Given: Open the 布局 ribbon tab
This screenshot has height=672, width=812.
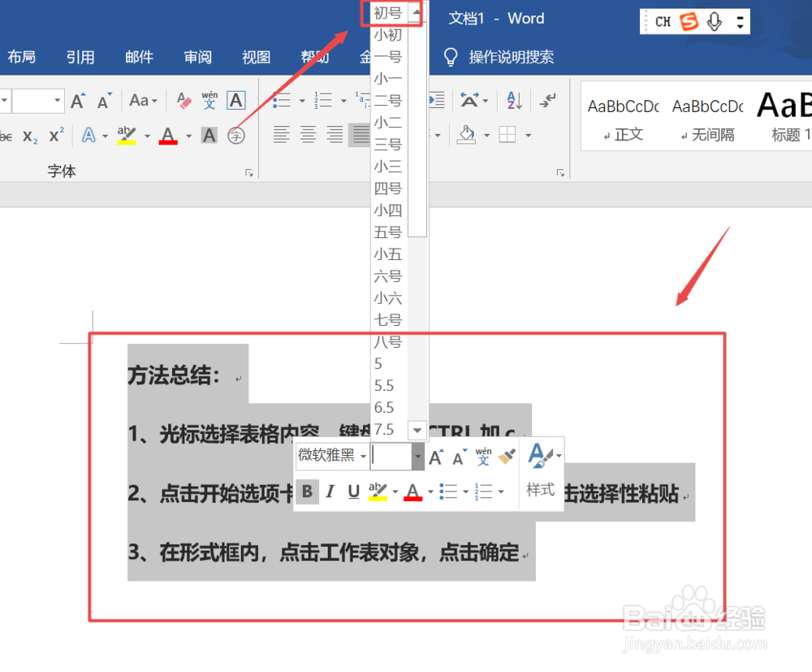Looking at the screenshot, I should [x=22, y=57].
